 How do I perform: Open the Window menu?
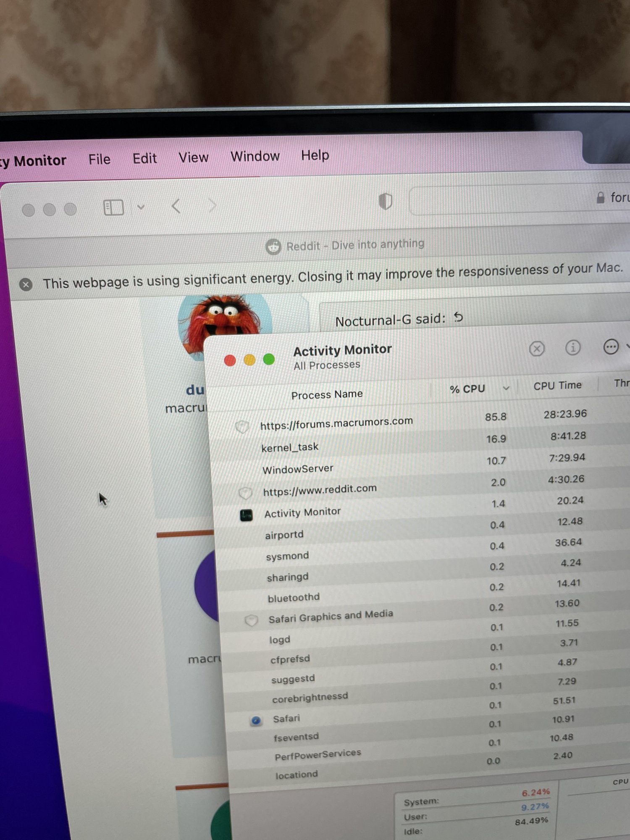255,156
